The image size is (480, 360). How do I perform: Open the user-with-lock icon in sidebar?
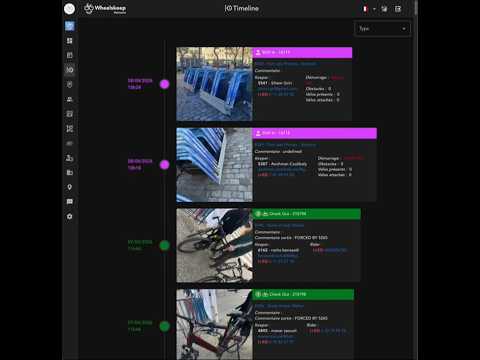tap(70, 158)
